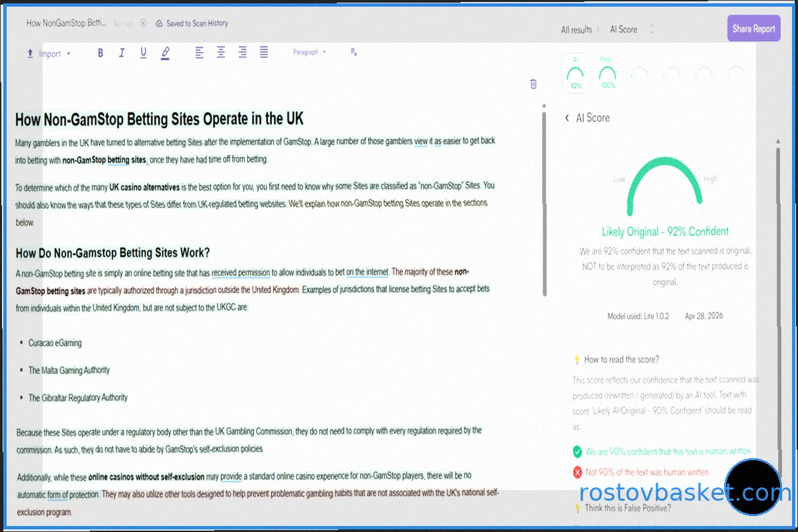The image size is (798, 532).
Task: Click the underlined word view
Action: (x=421, y=141)
